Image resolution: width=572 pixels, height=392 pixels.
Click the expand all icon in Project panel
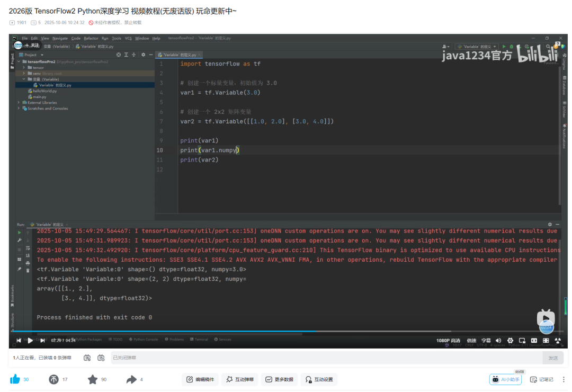point(126,55)
